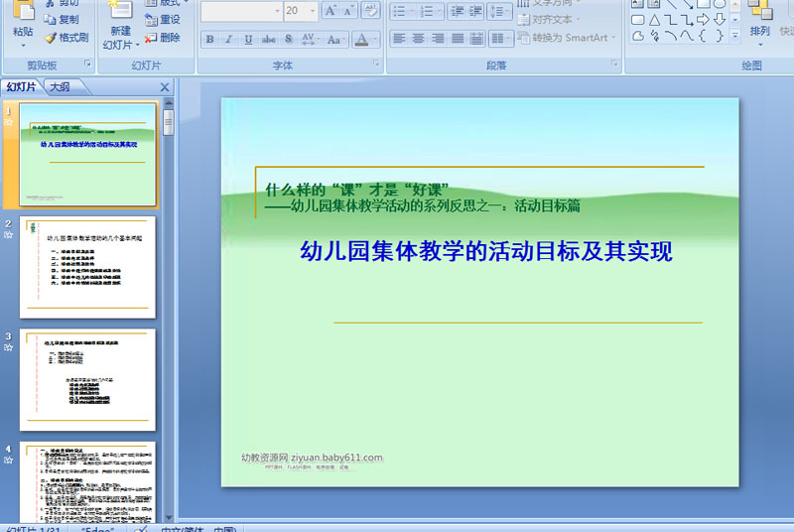The image size is (794, 532).
Task: Expand the shapes gallery More button
Action: click(x=735, y=36)
